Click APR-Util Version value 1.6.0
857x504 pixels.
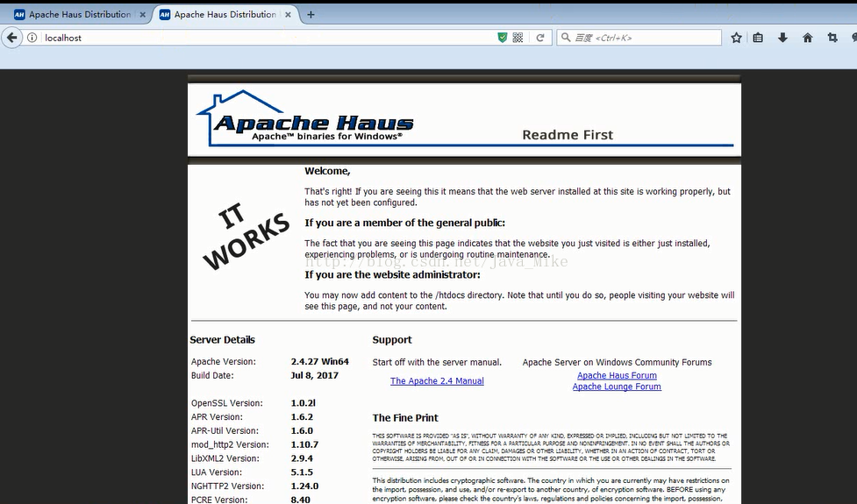pos(302,431)
